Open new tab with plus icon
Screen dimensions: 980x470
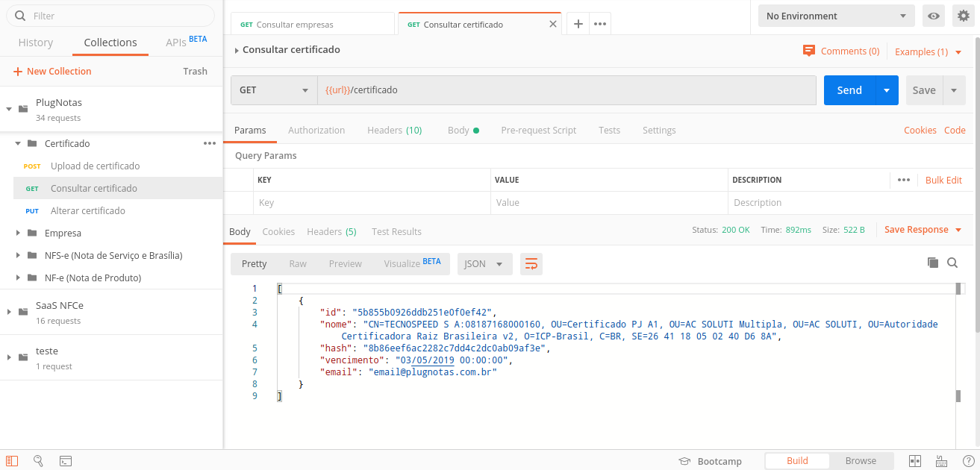578,24
